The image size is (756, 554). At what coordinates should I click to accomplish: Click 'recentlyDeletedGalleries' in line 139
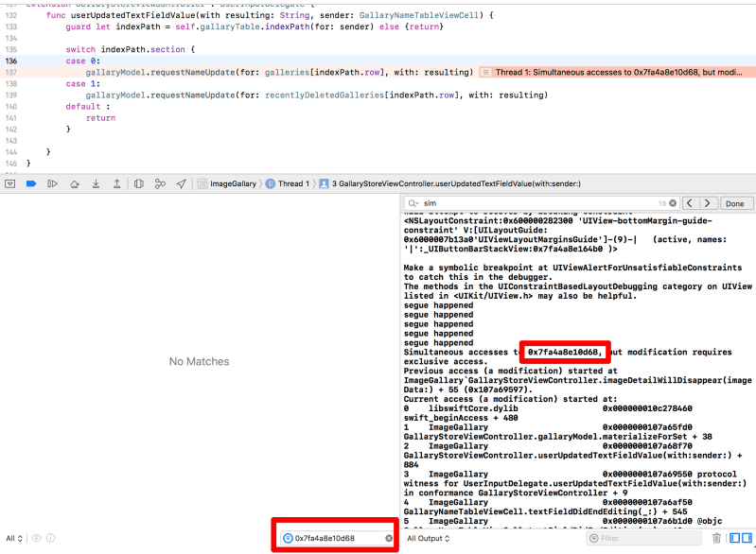[x=325, y=95]
